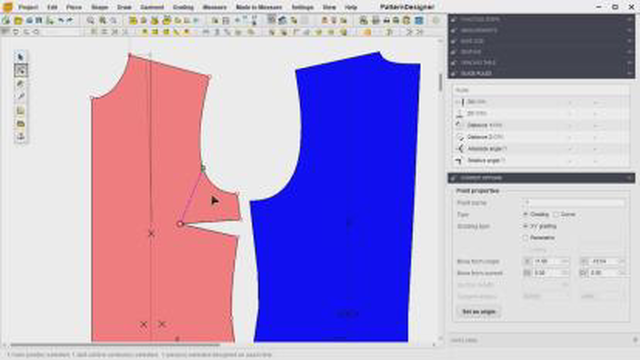
Task: Tick the Corner checkbox
Action: (x=556, y=214)
